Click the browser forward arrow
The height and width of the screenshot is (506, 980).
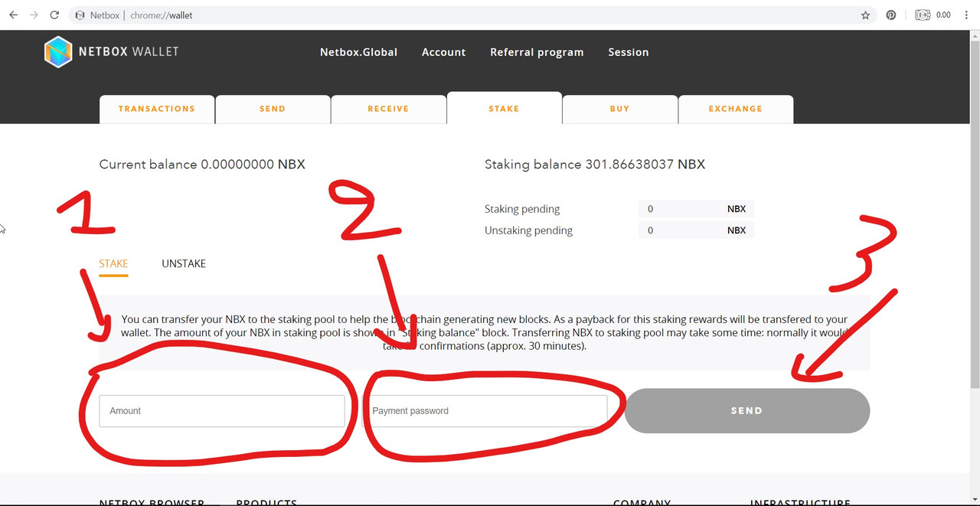tap(34, 15)
